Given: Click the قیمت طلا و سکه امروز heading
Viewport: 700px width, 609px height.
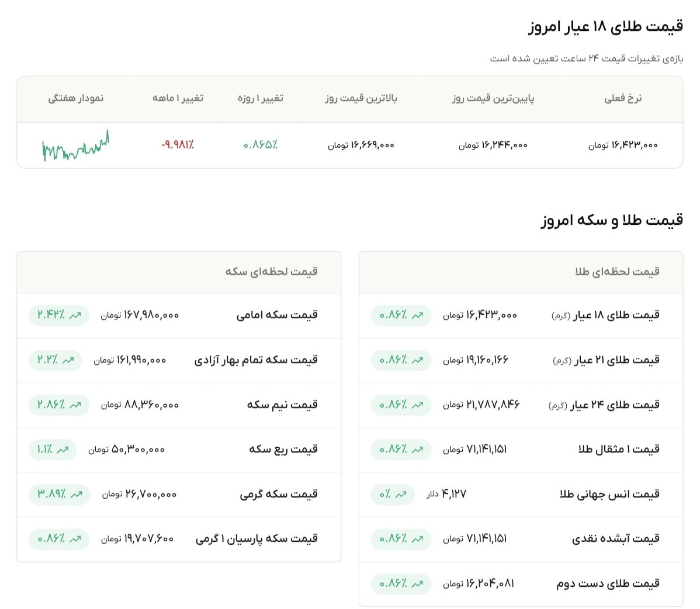Looking at the screenshot, I should point(612,220).
